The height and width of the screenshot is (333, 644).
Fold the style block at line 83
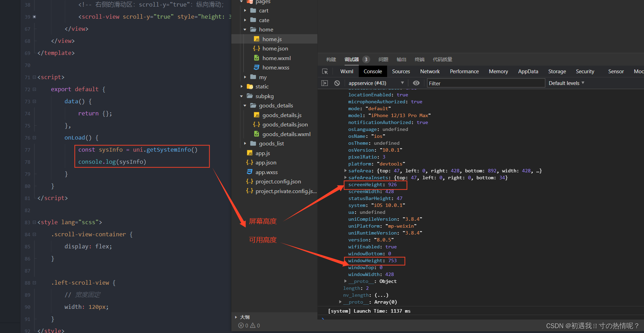34,222
